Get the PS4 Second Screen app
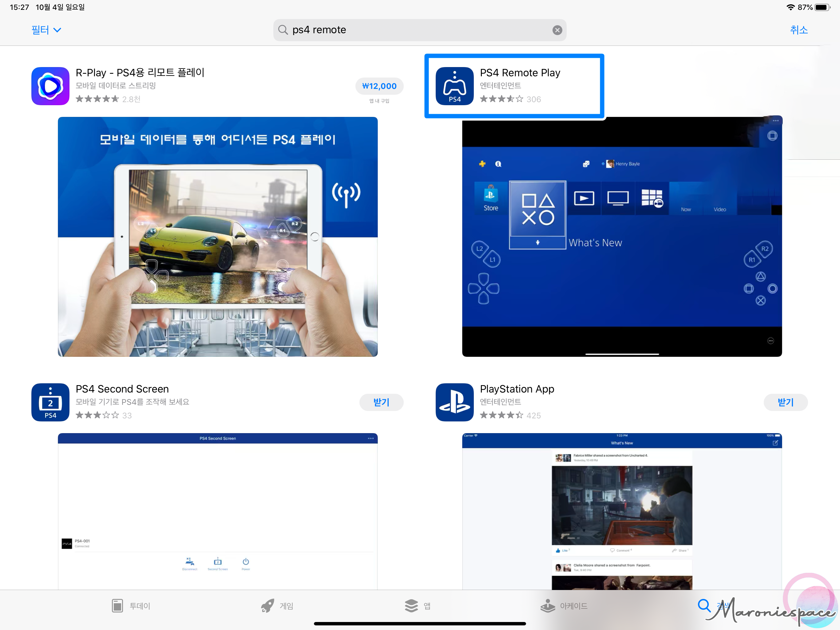 tap(381, 402)
